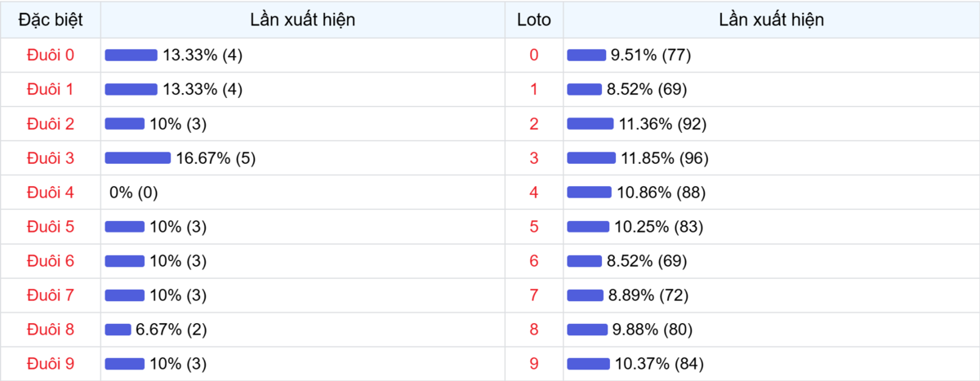Click Lần xuất hiện header beside Đặc biệt

point(303,20)
